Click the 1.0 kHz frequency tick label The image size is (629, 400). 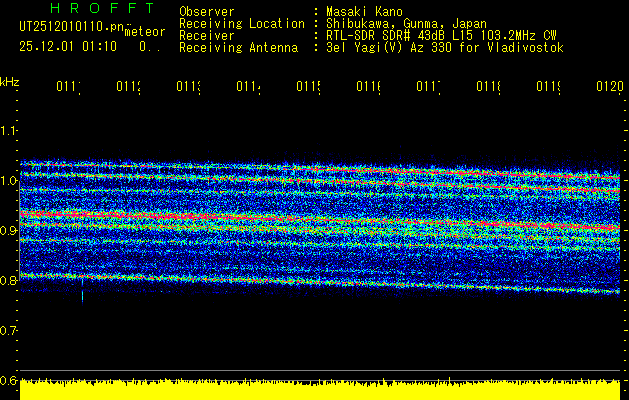coord(8,181)
